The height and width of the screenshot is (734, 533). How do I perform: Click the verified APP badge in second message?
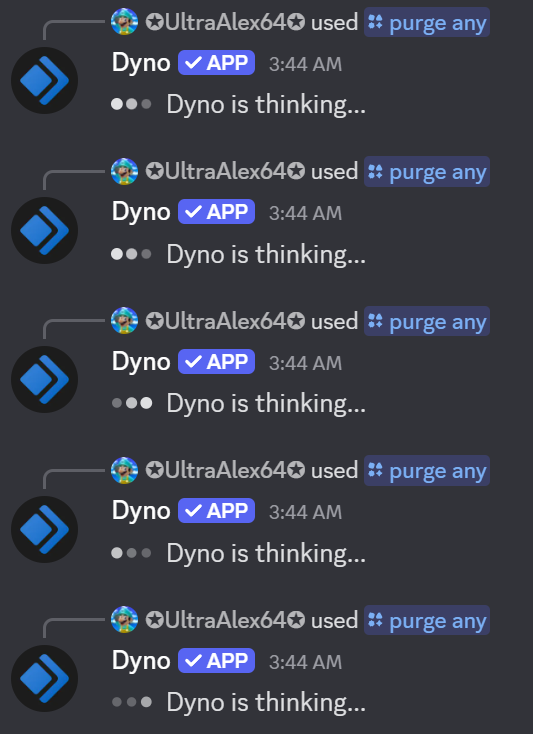216,212
